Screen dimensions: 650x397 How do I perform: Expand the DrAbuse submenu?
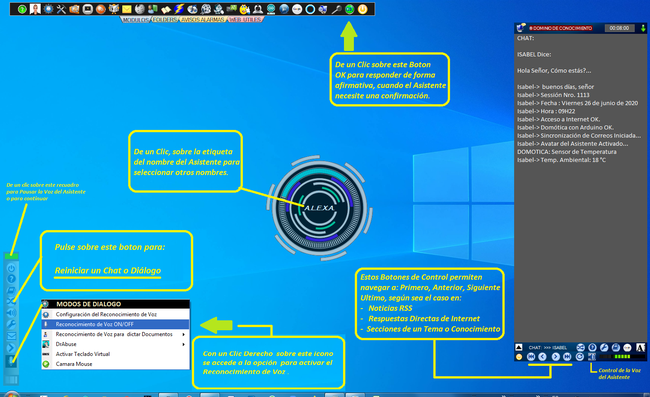(115, 344)
